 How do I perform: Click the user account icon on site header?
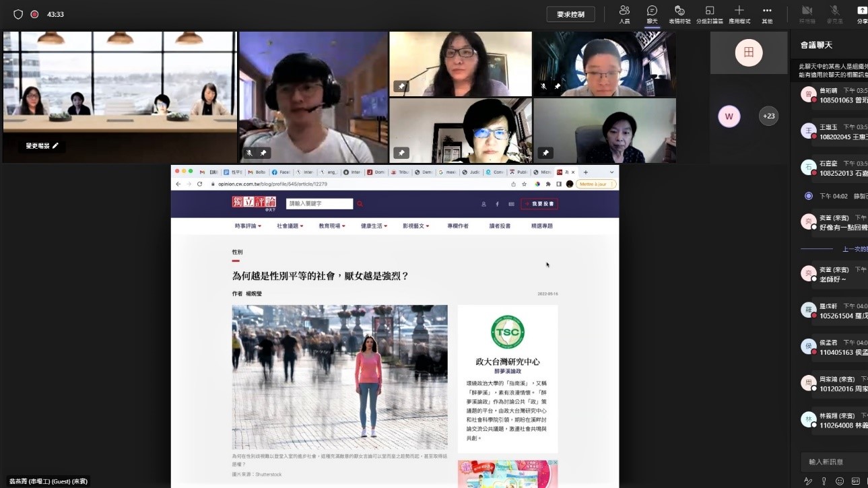(483, 204)
